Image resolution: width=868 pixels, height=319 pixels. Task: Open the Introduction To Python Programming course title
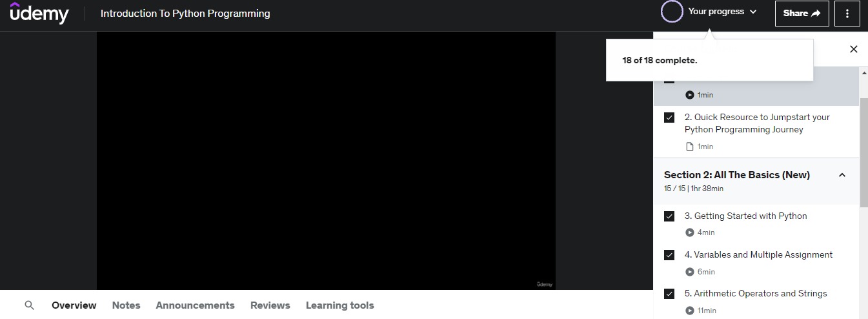tap(185, 13)
